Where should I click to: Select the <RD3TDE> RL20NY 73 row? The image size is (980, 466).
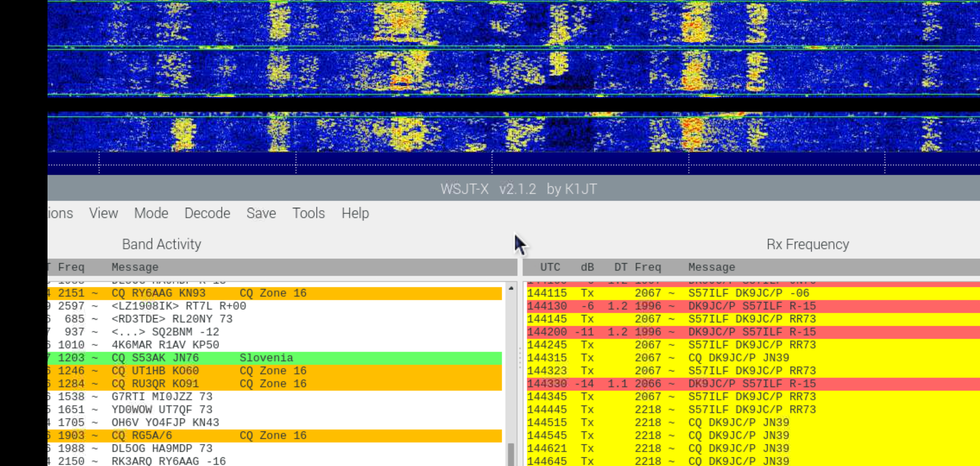(x=275, y=319)
